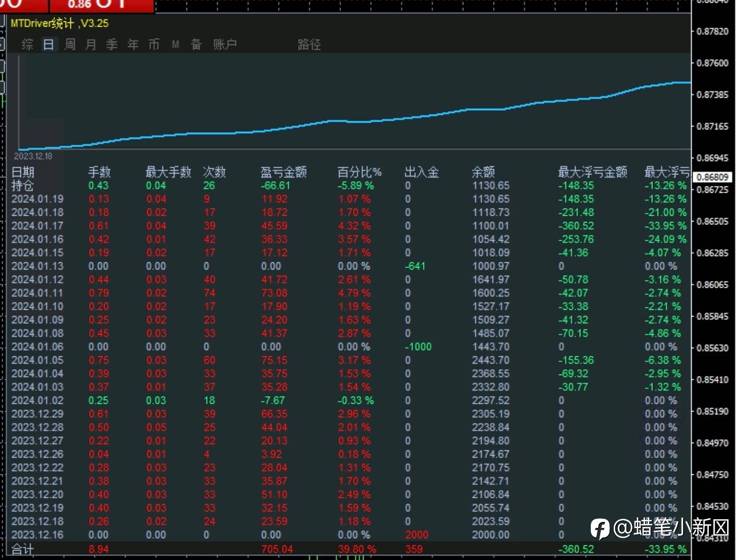Click the 0.85630 price axis label

pos(712,348)
